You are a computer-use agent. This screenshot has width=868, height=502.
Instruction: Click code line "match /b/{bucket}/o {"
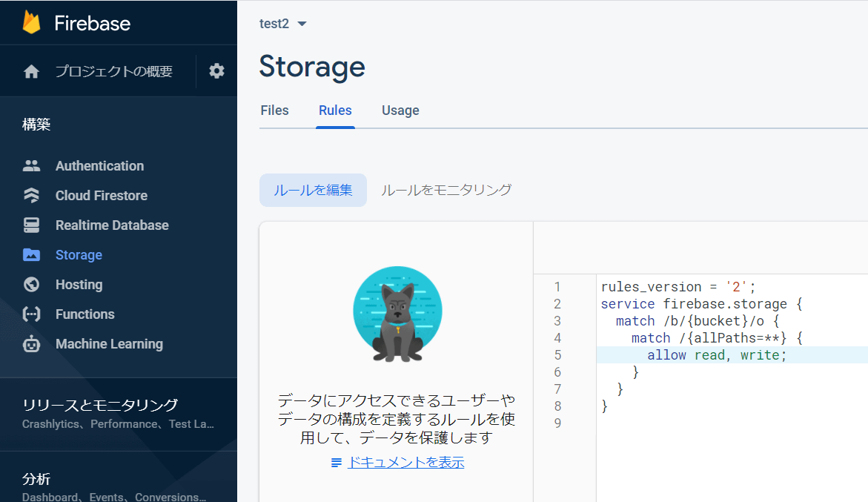point(698,321)
